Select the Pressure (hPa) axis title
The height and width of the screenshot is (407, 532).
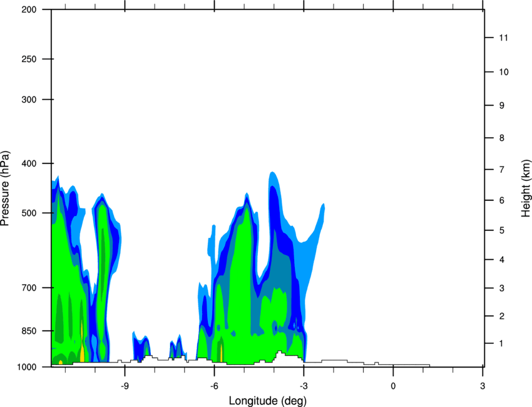[5, 188]
